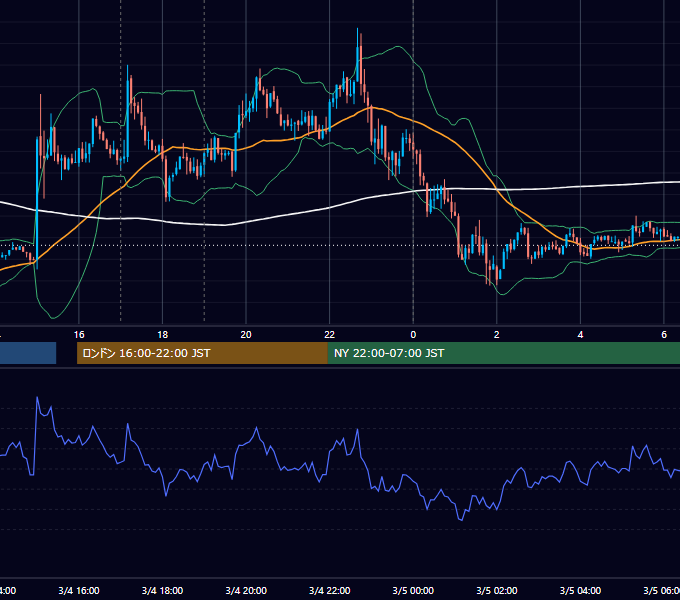Click the 16 hour label on chart axis
This screenshot has height=600, width=680.
point(79,335)
